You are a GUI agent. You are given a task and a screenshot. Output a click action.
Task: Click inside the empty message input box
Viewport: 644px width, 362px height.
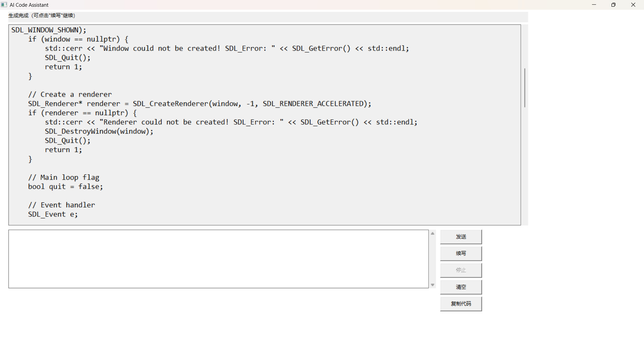pyautogui.click(x=218, y=258)
